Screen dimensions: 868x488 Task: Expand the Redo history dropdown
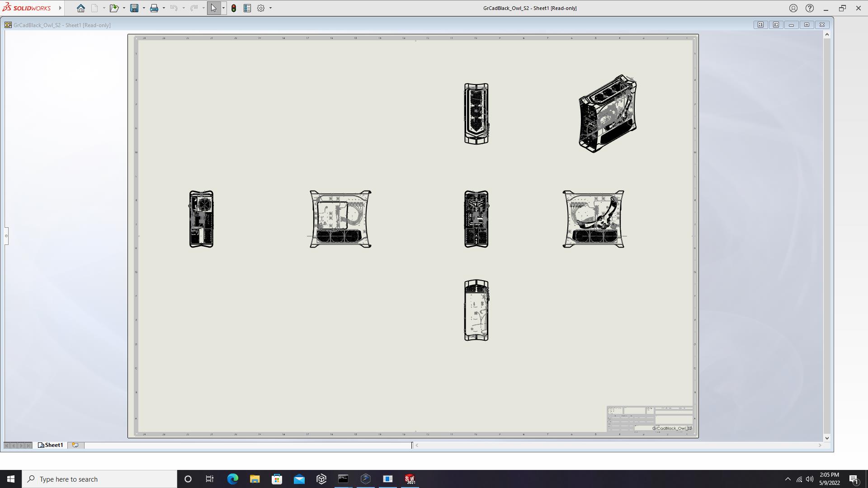click(x=203, y=8)
